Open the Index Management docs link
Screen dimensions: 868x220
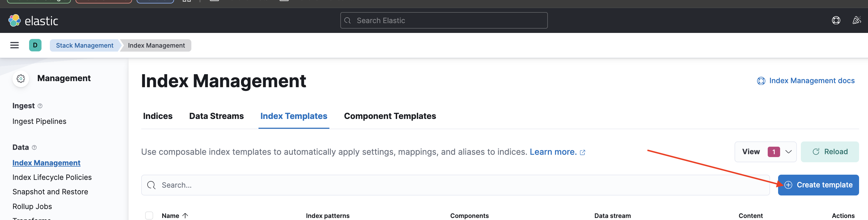click(806, 81)
